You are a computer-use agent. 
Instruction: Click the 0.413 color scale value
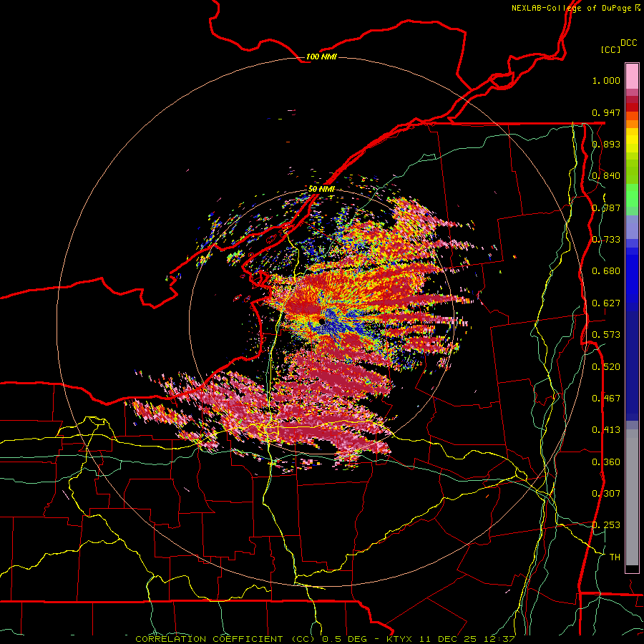point(606,430)
